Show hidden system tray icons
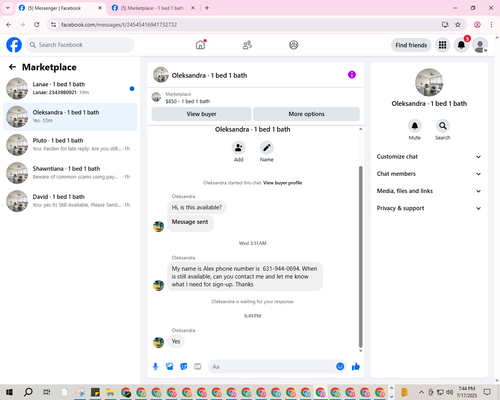The height and width of the screenshot is (400, 500). (421, 392)
